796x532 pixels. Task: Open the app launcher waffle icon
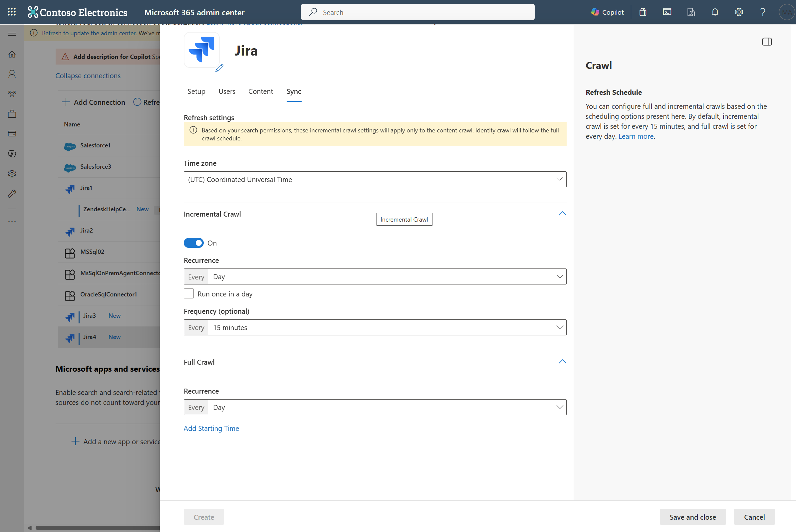click(x=12, y=12)
